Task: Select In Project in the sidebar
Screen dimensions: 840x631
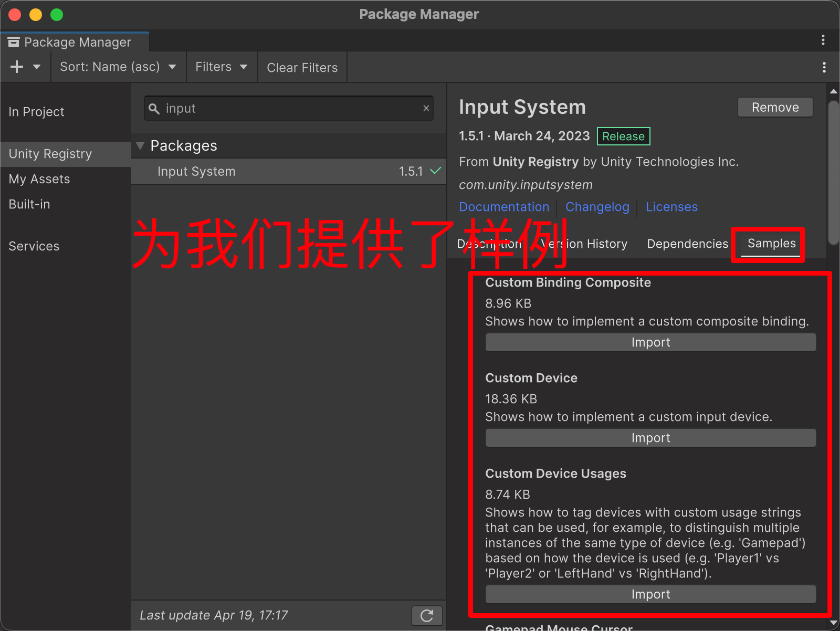Action: coord(36,112)
